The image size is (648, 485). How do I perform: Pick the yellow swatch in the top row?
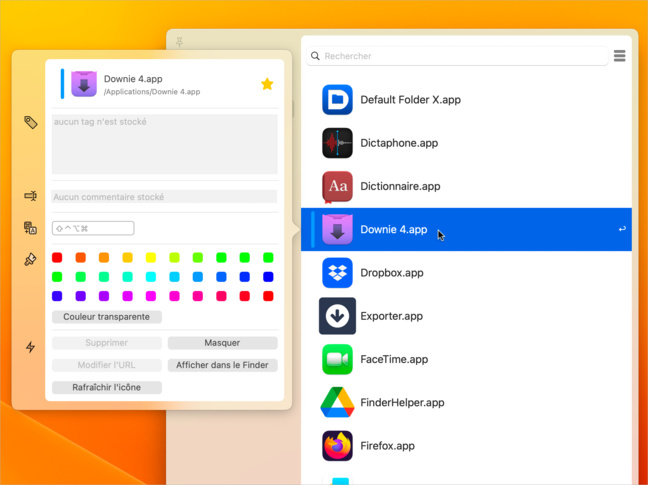coord(151,258)
